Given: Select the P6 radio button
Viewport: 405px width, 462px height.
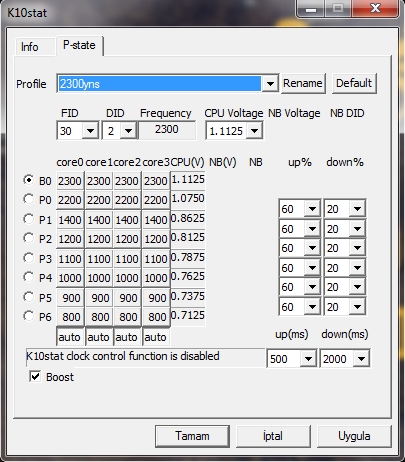Looking at the screenshot, I should click(29, 316).
